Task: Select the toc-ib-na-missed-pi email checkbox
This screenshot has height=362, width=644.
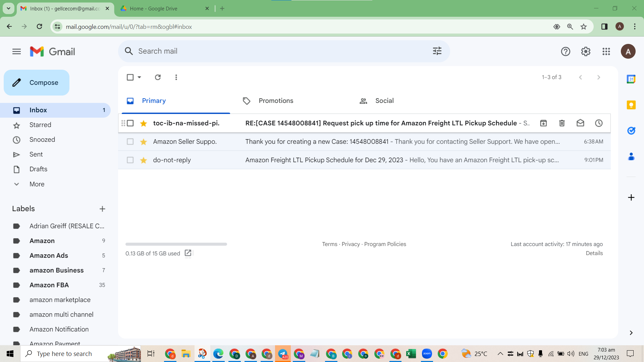Action: coord(130,123)
